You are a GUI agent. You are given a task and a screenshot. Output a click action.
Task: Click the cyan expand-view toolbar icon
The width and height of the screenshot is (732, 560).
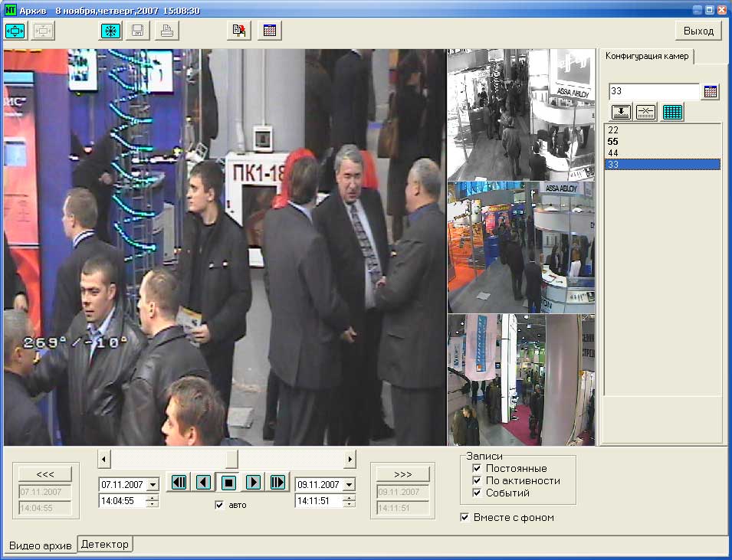pos(16,31)
